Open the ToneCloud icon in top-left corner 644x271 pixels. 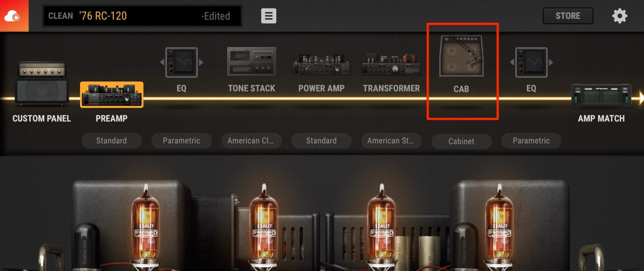point(14,16)
